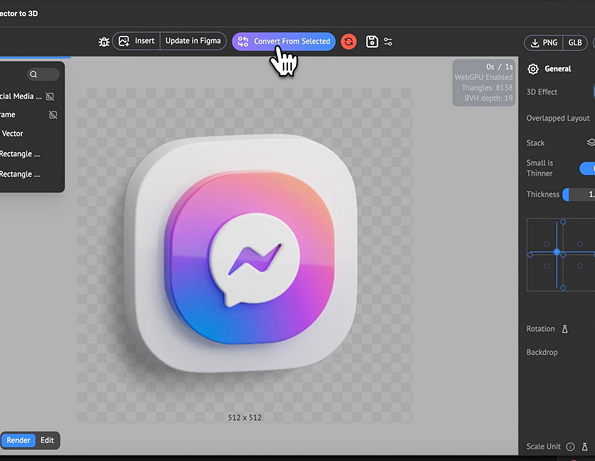This screenshot has width=595, height=461.
Task: Click the 3D Effect label
Action: tap(541, 92)
